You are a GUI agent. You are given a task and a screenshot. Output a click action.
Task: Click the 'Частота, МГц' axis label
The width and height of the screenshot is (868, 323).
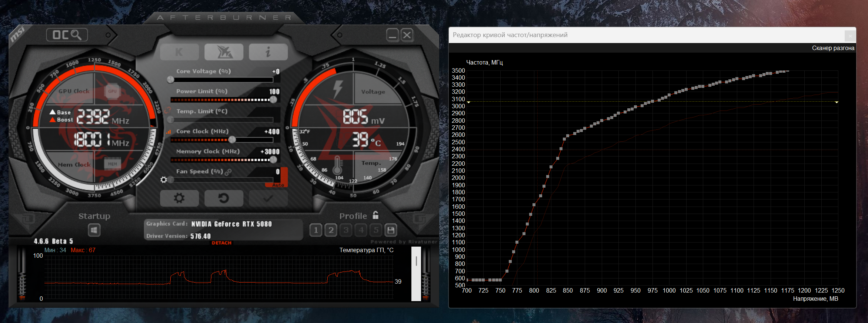tap(484, 63)
